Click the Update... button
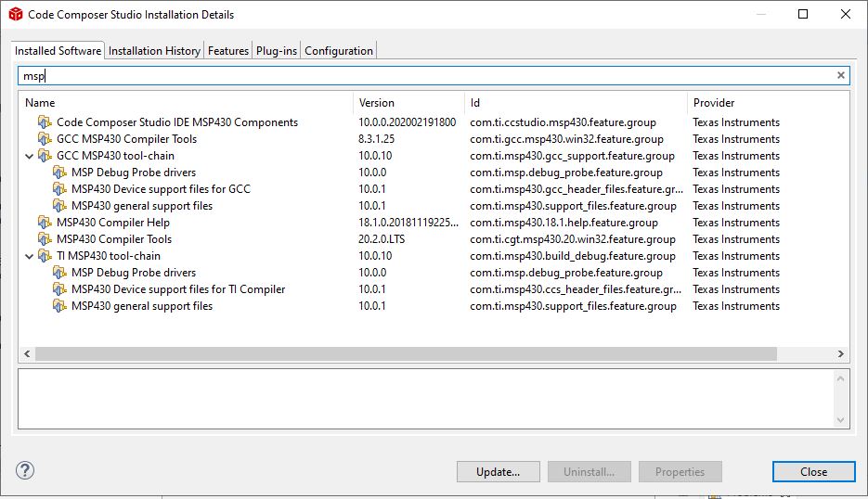This screenshot has height=499, width=868. point(499,472)
